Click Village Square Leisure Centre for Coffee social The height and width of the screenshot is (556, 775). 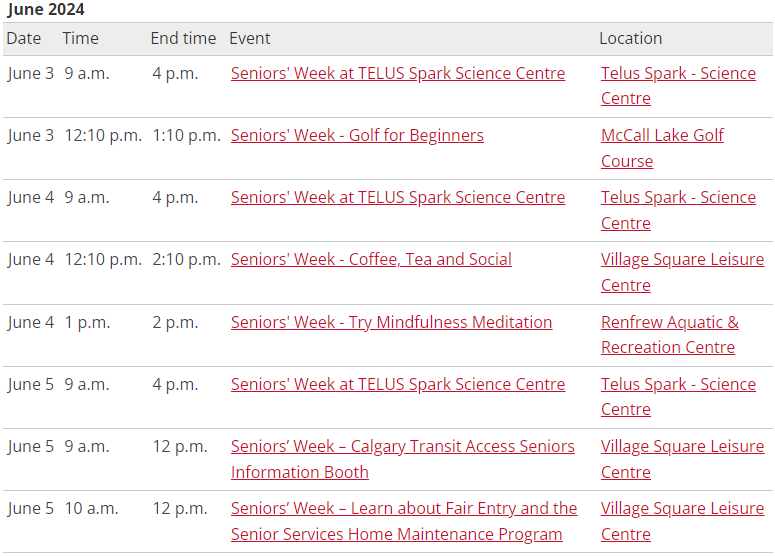tap(682, 272)
